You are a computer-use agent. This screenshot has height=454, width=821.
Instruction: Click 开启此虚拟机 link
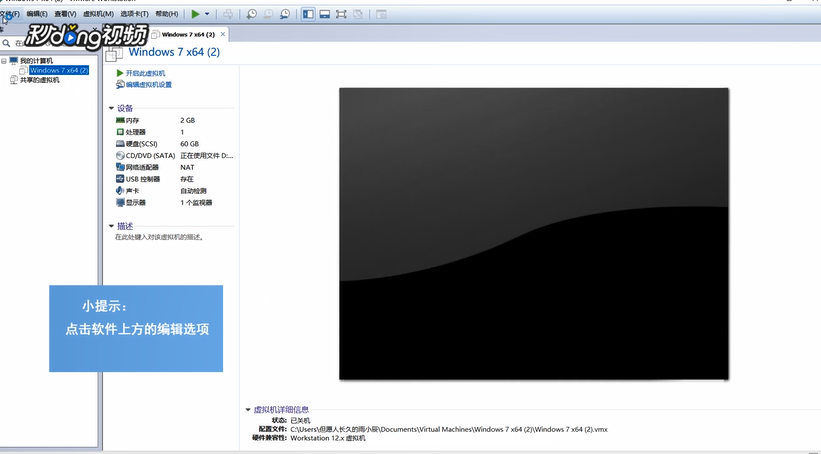[x=145, y=73]
